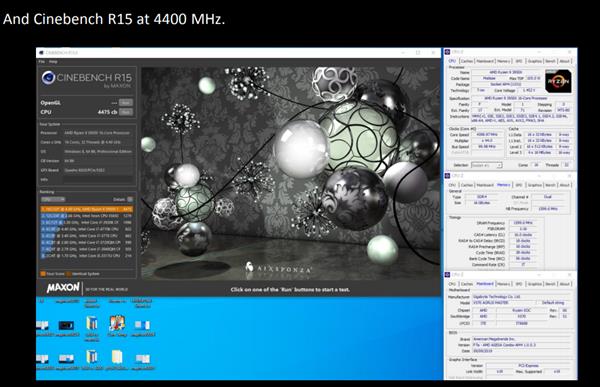Image resolution: width=600 pixels, height=387 pixels.
Task: Click the Threads count field in CPU-Z
Action: click(x=567, y=165)
